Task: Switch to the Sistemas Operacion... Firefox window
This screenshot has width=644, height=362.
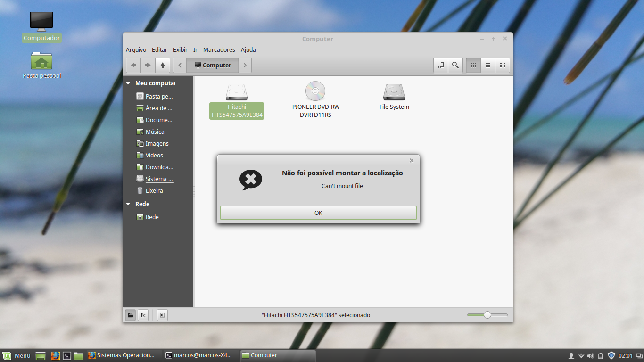Action: click(x=124, y=355)
